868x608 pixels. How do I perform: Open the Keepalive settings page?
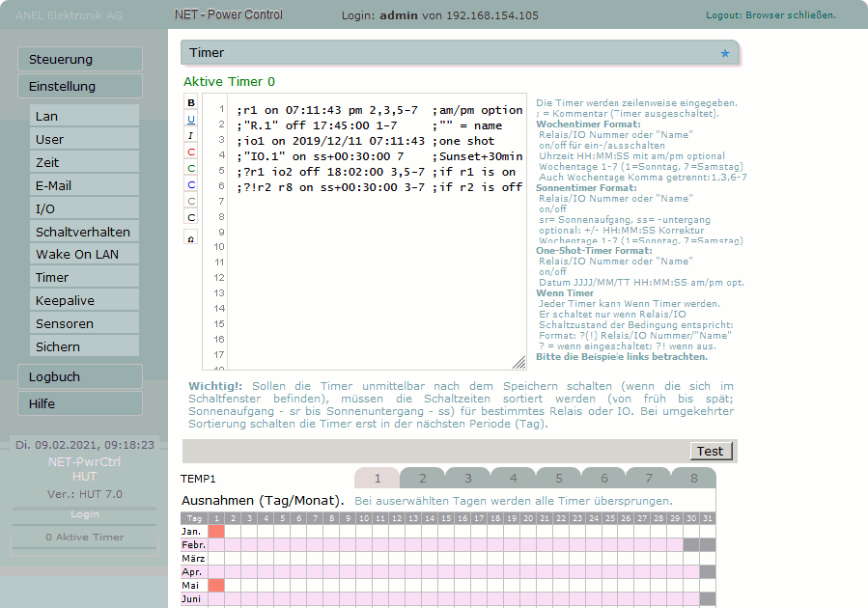tap(84, 300)
